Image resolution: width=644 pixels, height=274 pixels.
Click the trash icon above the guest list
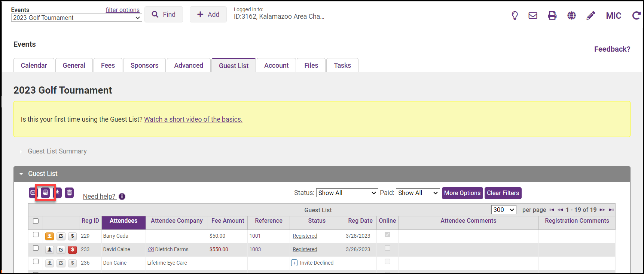tap(69, 193)
